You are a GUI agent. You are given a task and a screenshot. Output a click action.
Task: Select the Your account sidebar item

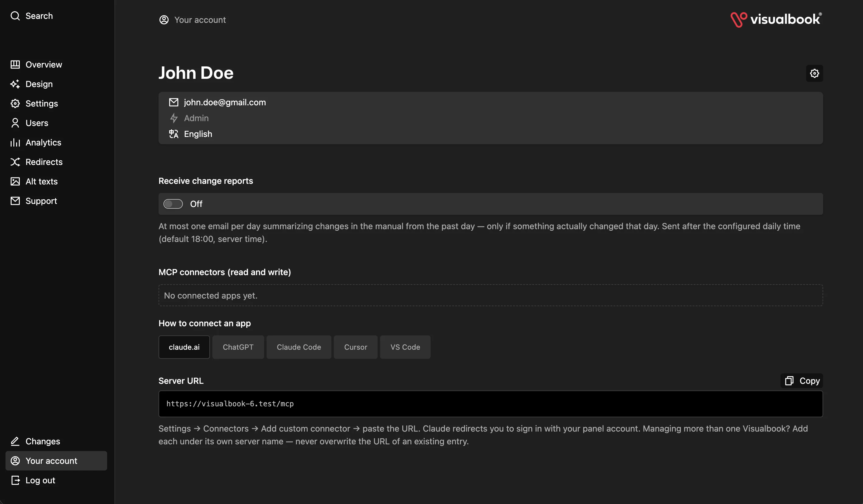click(56, 461)
